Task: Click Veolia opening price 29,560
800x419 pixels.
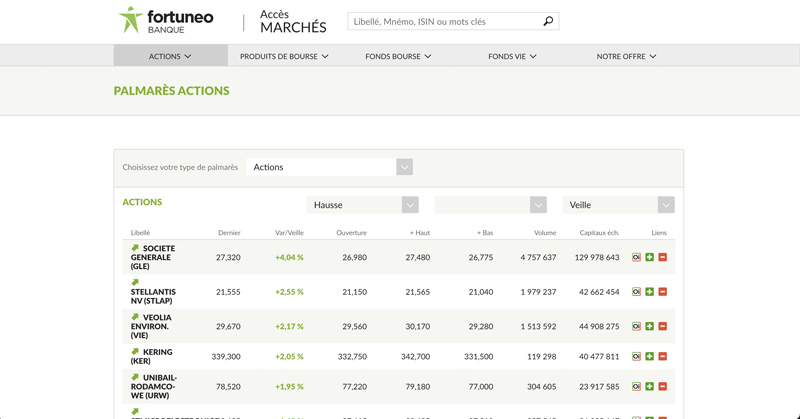Action: click(x=355, y=326)
